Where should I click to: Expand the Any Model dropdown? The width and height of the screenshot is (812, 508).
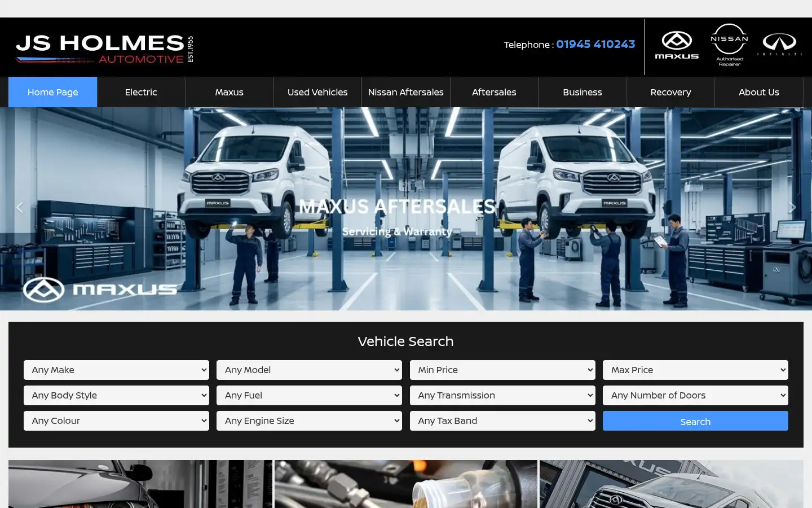pyautogui.click(x=309, y=370)
